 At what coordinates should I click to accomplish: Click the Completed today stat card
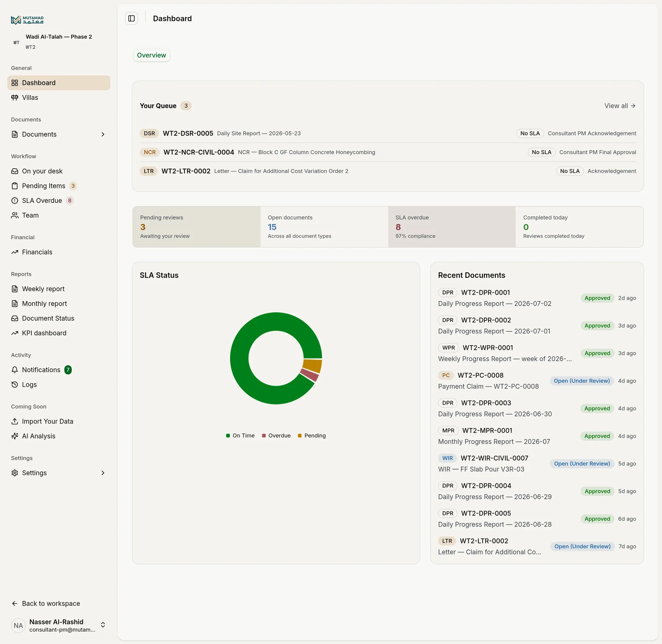(579, 227)
